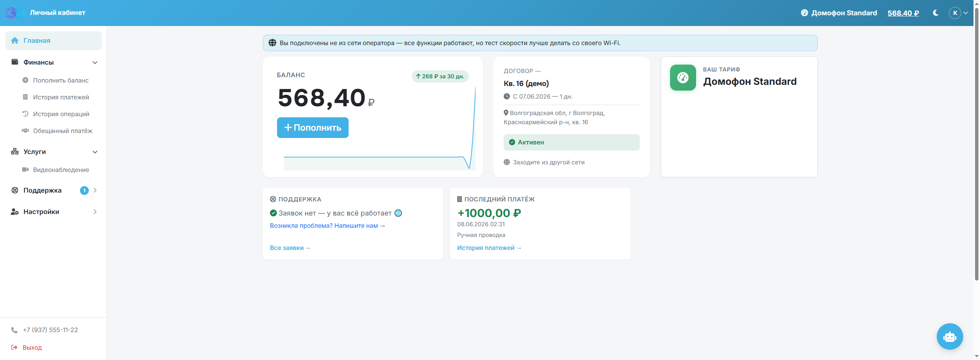Collapse the Услуги section chevron
The height and width of the screenshot is (360, 980).
pos(95,152)
